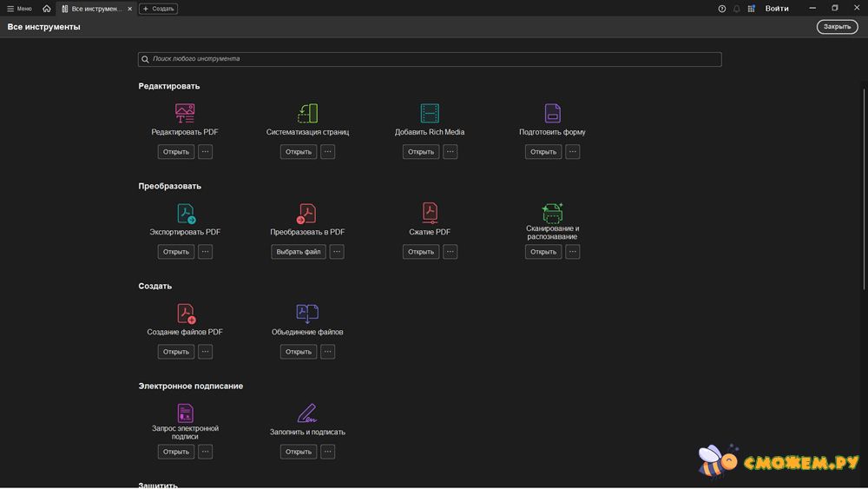This screenshot has height=489, width=868.
Task: Select the Сжатие PDF icon
Action: coord(430,213)
